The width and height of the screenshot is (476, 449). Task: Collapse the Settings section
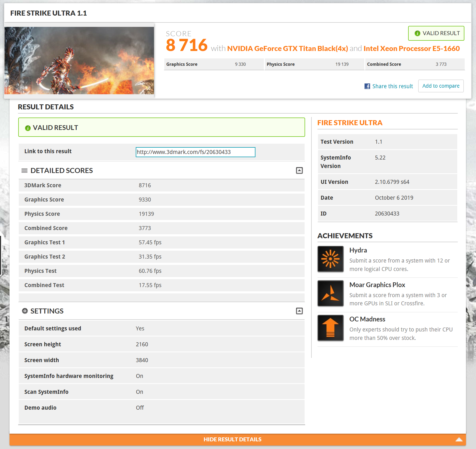299,311
